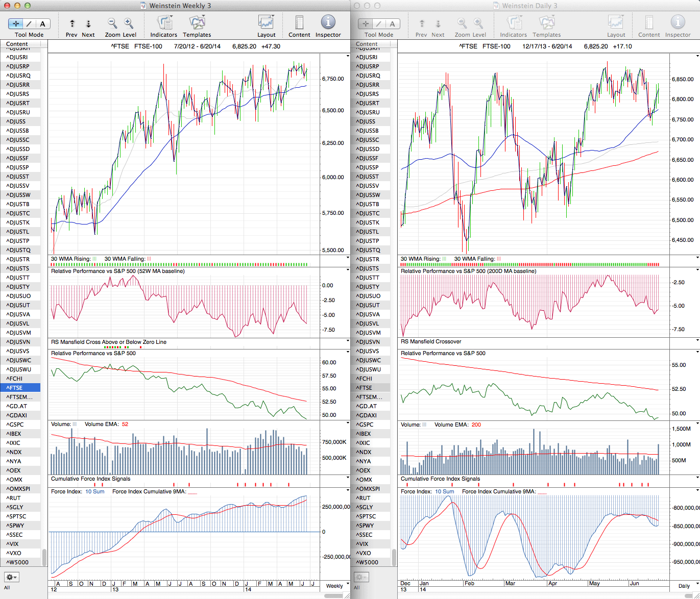The width and height of the screenshot is (700, 599).
Task: Open the Weekly periodicity dropdown
Action: (x=337, y=586)
